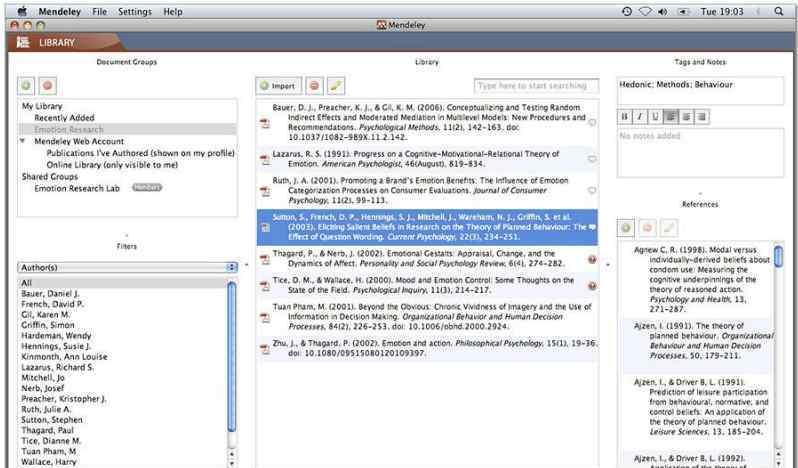Image resolution: width=798 pixels, height=468 pixels.
Task: Open the PDF icon of the Bauer 2006 entry
Action: coord(265,123)
